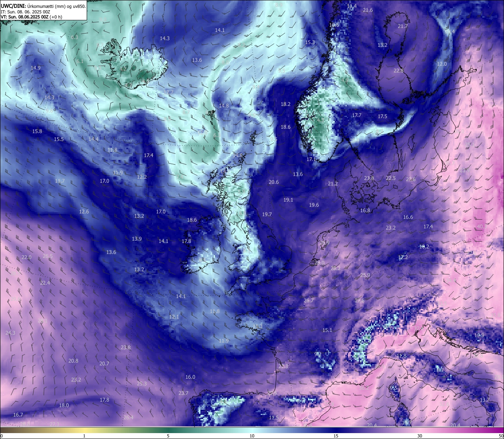The image size is (504, 439).
Task: Click the 10.6 value over northern Norway
Action: (x=334, y=25)
